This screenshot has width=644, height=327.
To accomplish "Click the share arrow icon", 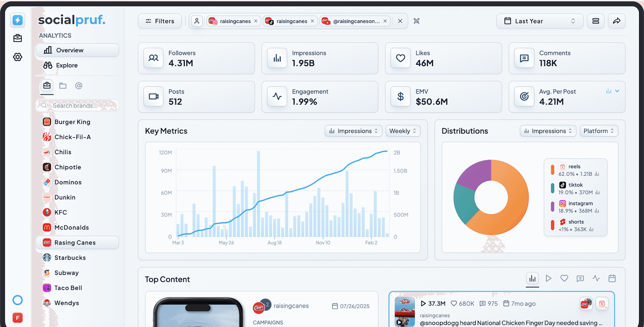I will coord(617,21).
